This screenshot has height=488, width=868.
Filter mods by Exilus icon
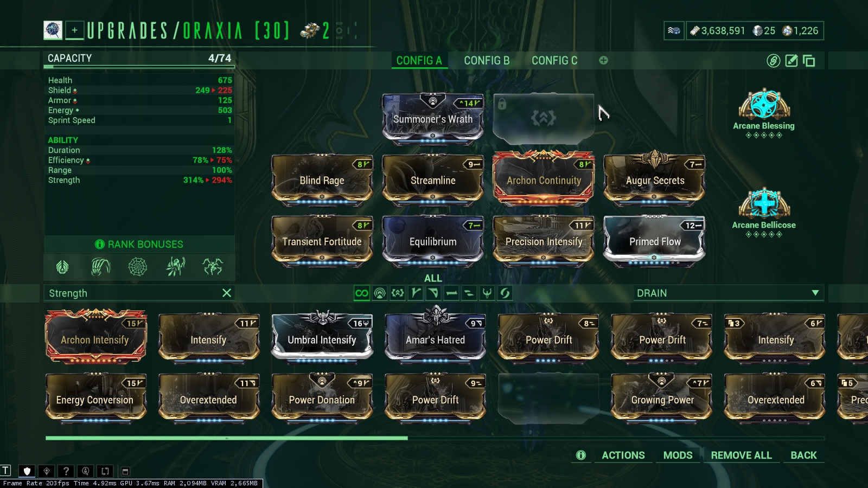(398, 293)
